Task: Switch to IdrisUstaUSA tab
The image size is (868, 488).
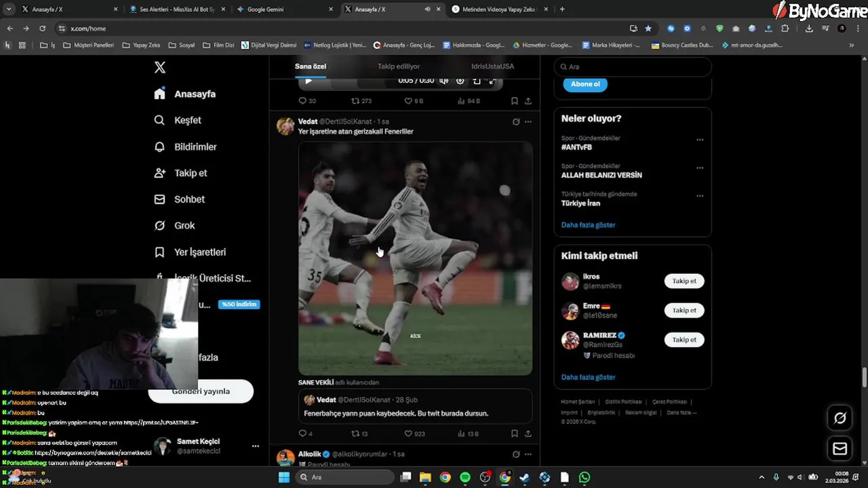Action: tap(493, 66)
